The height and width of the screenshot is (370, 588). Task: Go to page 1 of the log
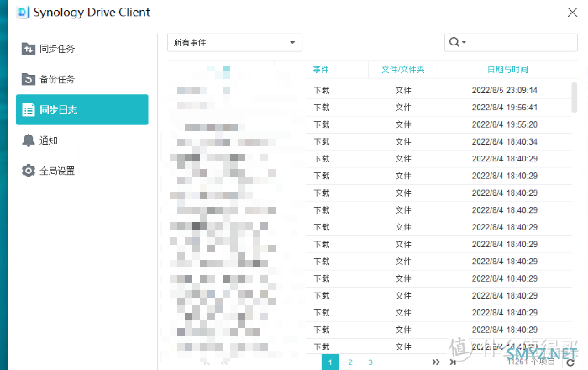(x=330, y=362)
